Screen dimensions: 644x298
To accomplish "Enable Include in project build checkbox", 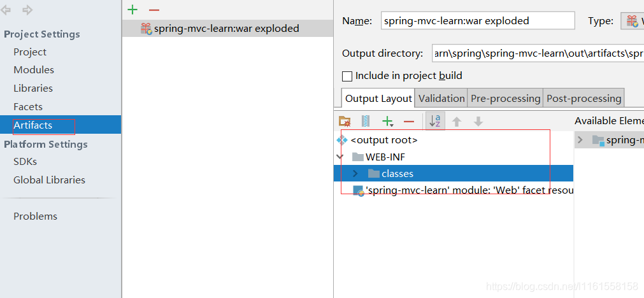I will (347, 76).
